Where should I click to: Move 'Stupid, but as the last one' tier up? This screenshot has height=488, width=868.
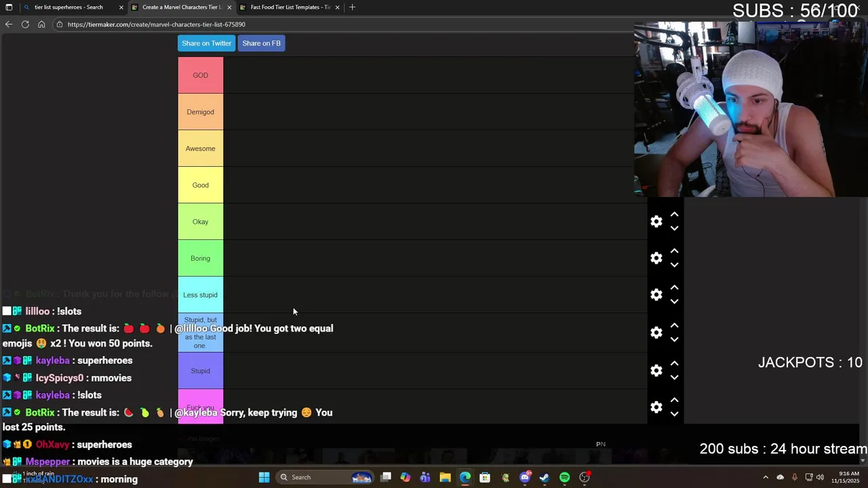click(x=674, y=325)
